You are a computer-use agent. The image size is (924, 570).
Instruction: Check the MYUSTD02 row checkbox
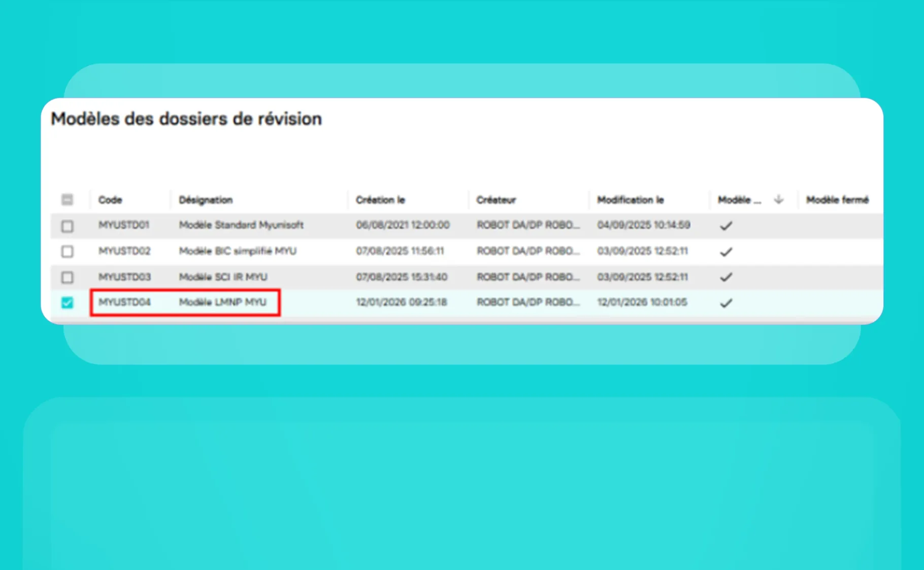67,251
